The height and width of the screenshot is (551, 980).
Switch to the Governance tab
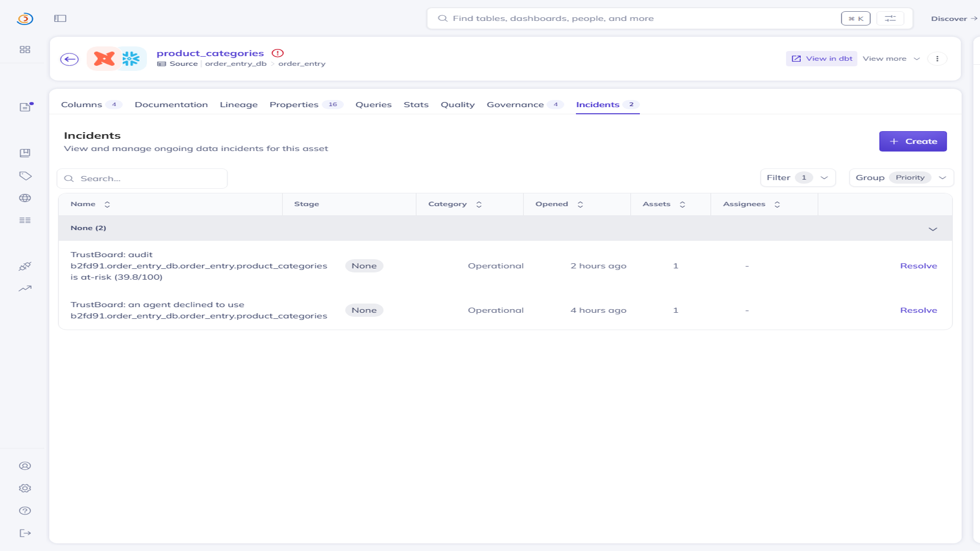[525, 105]
